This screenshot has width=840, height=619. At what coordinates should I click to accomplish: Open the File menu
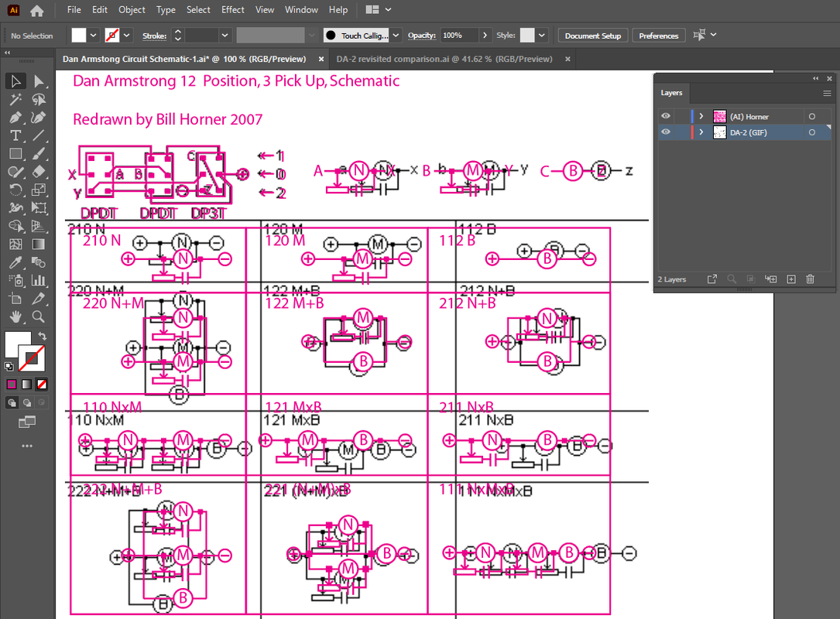pos(74,9)
